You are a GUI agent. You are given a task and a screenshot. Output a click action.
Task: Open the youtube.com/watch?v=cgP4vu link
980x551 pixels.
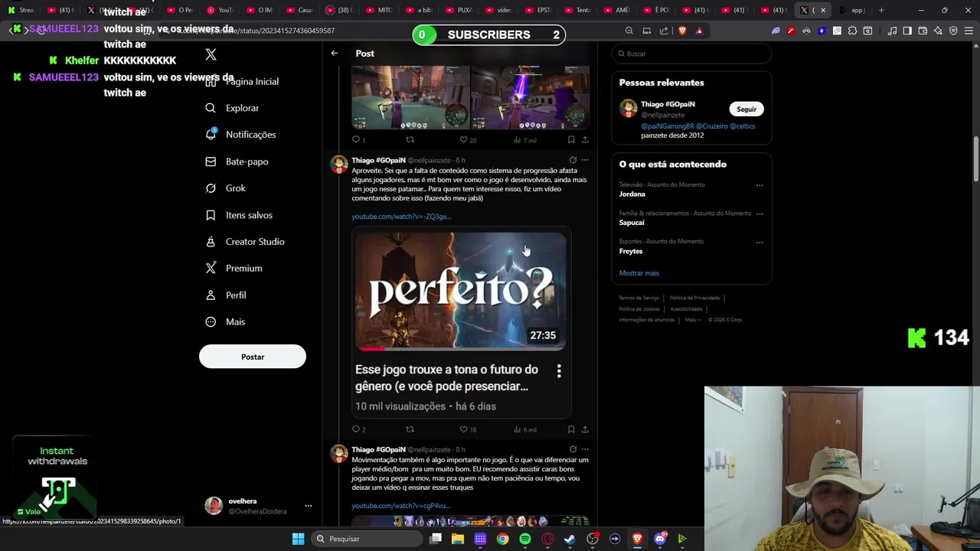400,506
